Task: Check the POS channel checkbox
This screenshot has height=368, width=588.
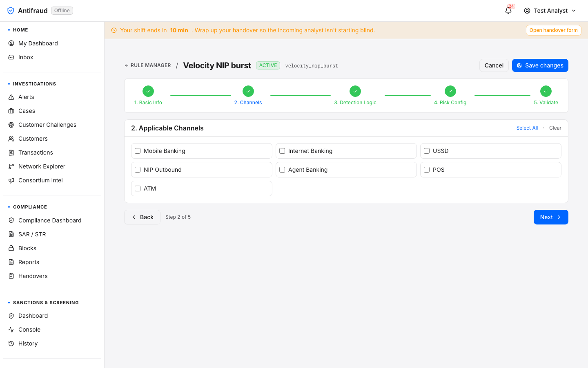Action: point(427,170)
